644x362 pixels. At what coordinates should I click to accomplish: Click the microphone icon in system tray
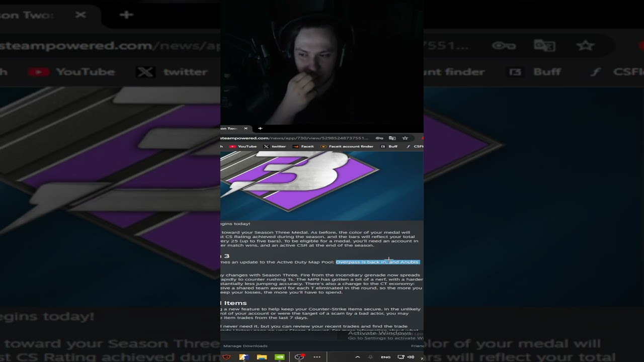pyautogui.click(x=370, y=357)
